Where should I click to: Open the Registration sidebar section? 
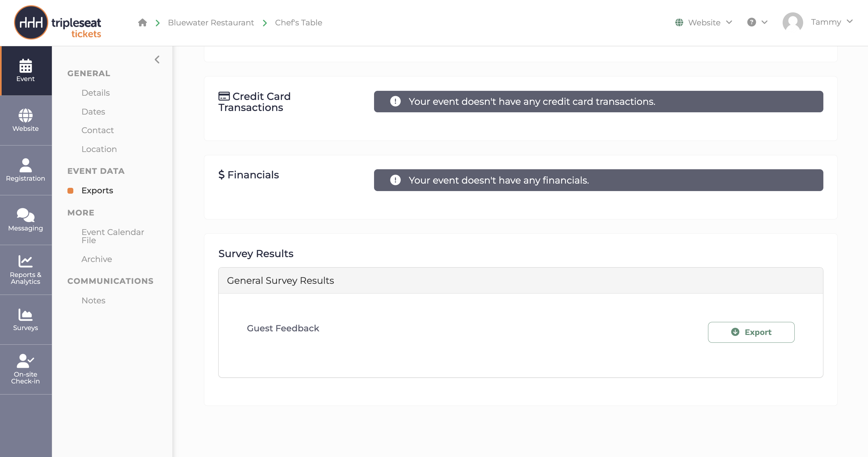[26, 170]
